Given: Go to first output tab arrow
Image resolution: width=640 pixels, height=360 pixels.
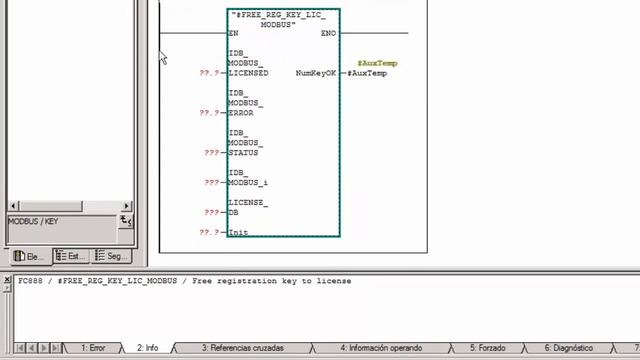Looking at the screenshot, I should (19, 348).
